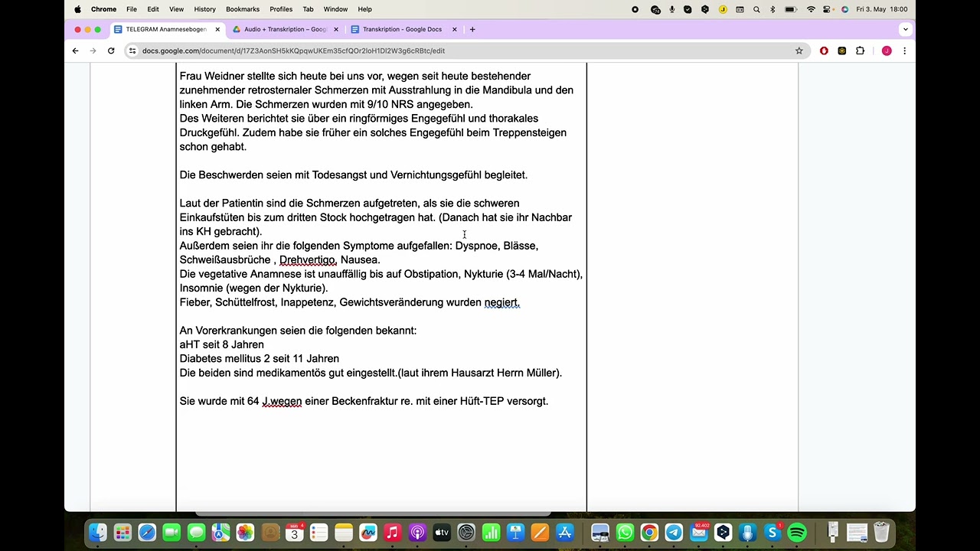Open the Wi-Fi status menu
This screenshot has width=980, height=551.
coord(811,9)
